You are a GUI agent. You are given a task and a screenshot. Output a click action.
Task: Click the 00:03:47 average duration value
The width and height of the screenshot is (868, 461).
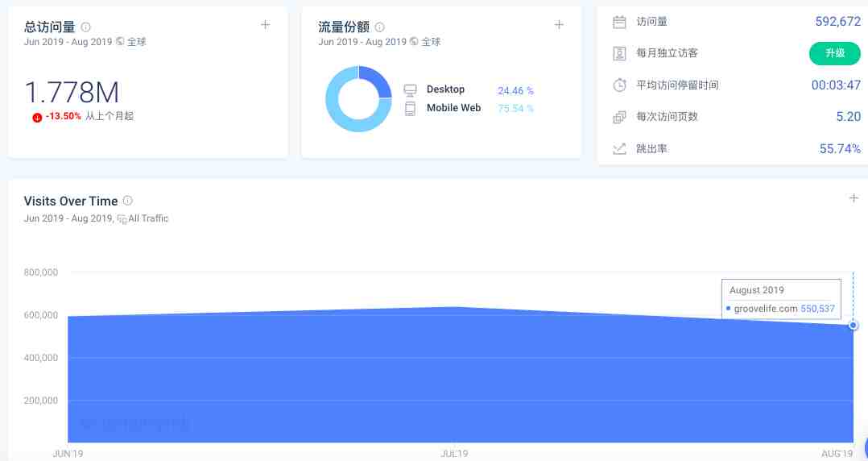click(x=836, y=85)
